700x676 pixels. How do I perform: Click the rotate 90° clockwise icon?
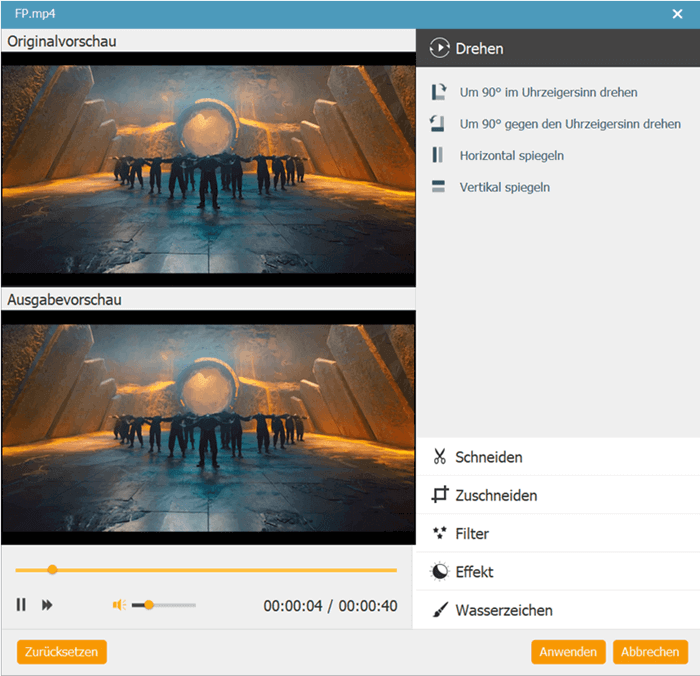pos(438,92)
